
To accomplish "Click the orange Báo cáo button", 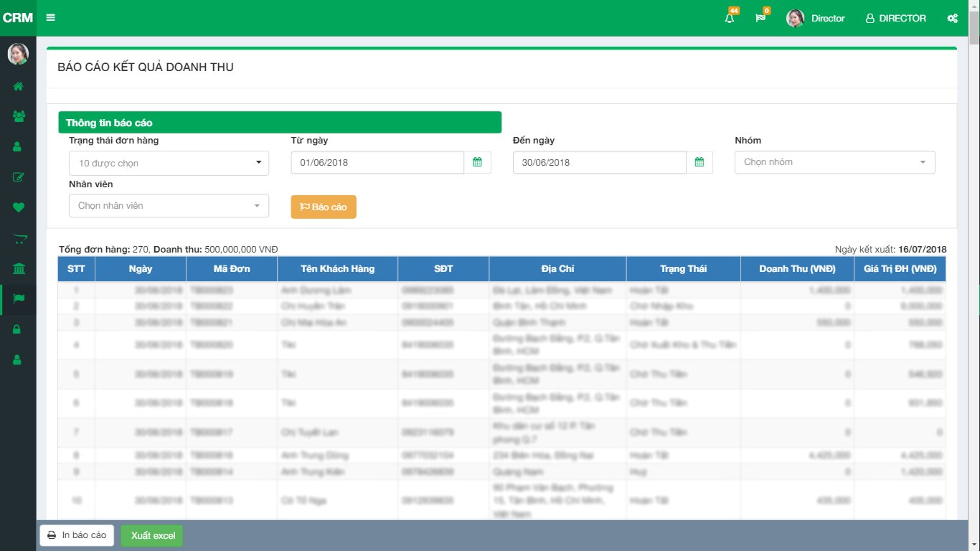I will [x=324, y=207].
